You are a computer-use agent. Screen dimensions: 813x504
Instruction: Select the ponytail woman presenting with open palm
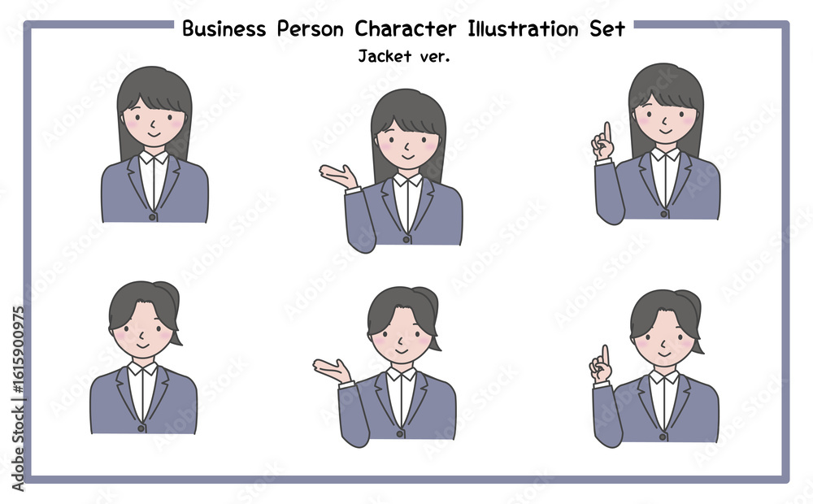tap(385, 367)
